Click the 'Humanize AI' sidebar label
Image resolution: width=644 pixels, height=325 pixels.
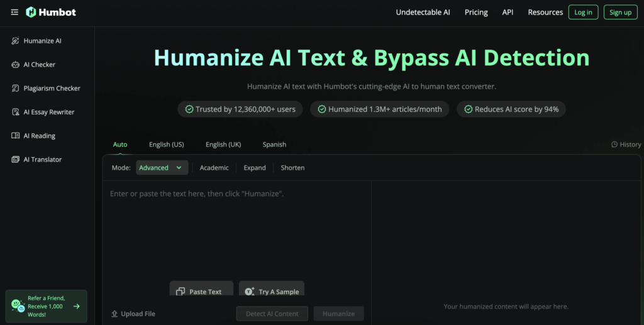42,41
